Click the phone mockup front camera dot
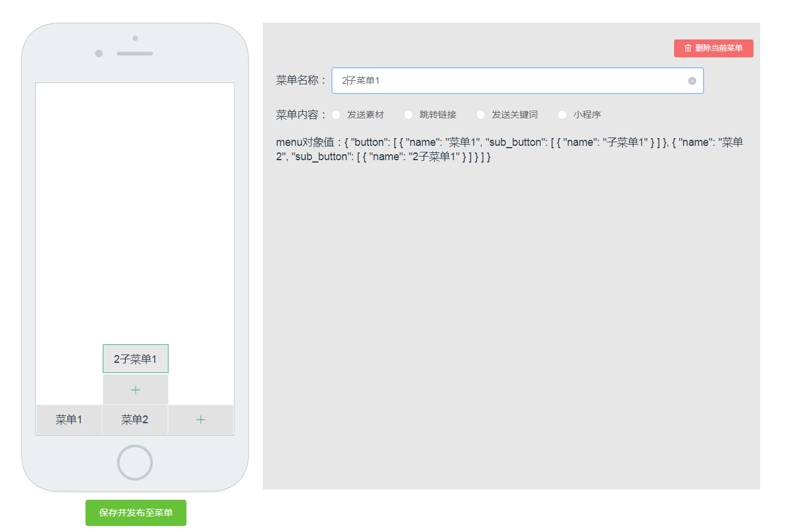 point(99,54)
